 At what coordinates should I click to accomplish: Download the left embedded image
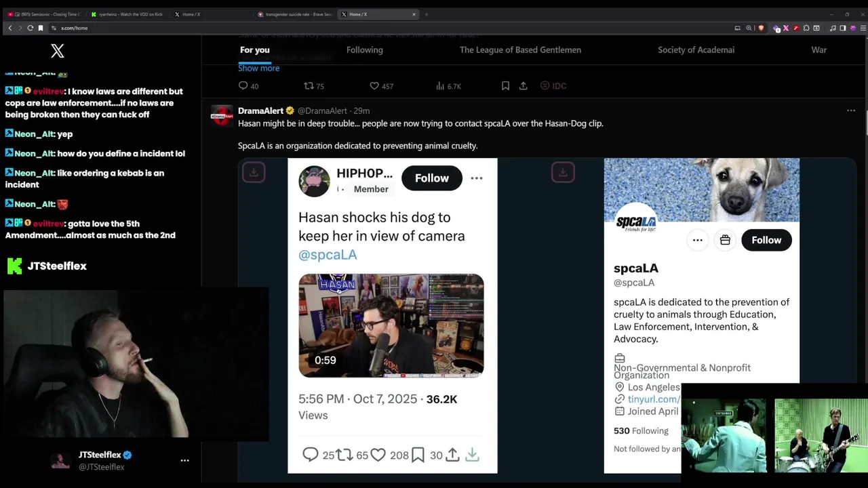pos(254,172)
